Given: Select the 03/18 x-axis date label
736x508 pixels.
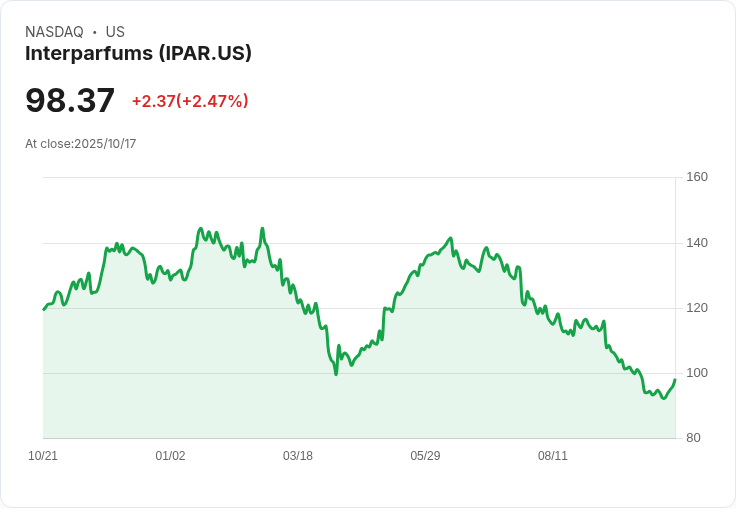Looking at the screenshot, I should pos(298,456).
